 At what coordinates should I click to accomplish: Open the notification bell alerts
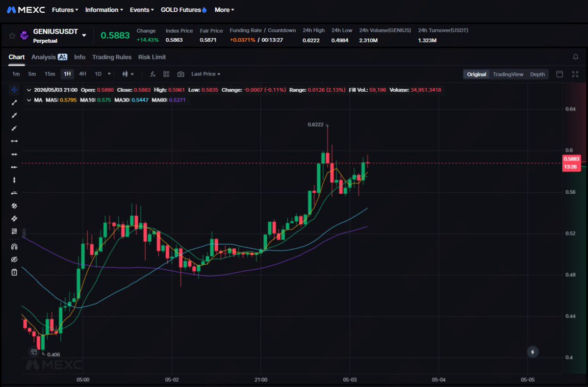(576, 57)
